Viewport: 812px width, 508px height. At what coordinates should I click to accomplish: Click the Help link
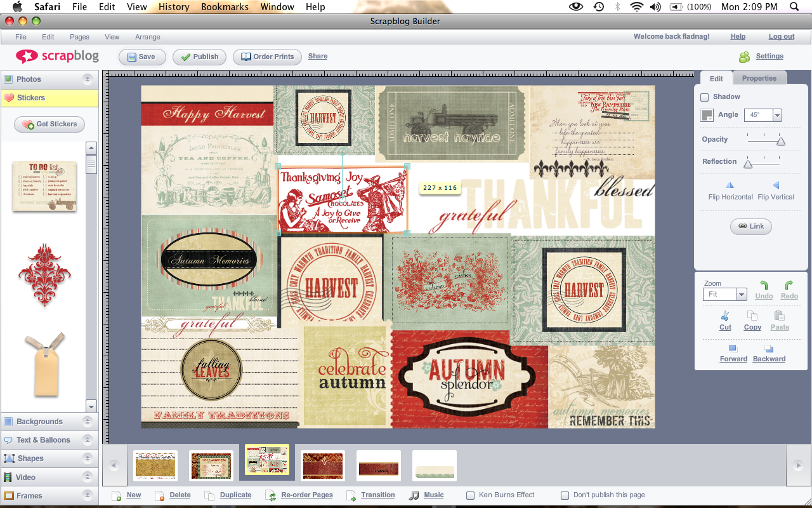click(x=738, y=37)
